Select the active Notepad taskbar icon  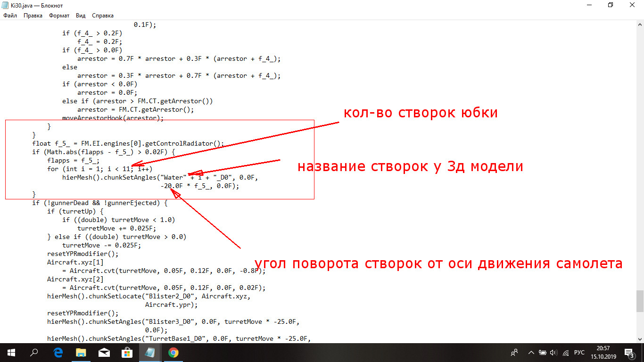point(150,353)
